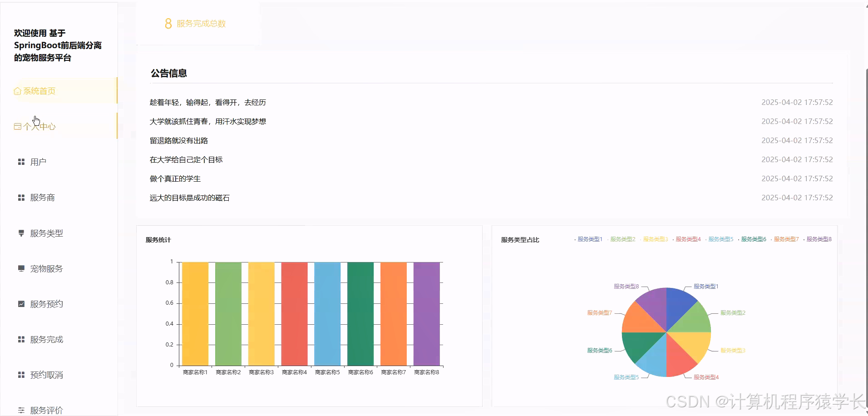Image resolution: width=868 pixels, height=416 pixels.
Task: Toggle 服务类型6 in the pie legend
Action: click(x=752, y=239)
